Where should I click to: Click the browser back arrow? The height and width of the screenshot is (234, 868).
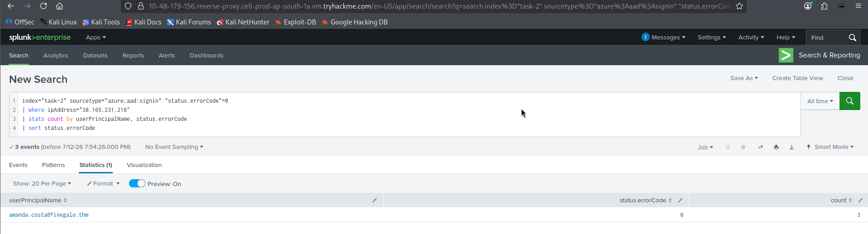tap(11, 6)
